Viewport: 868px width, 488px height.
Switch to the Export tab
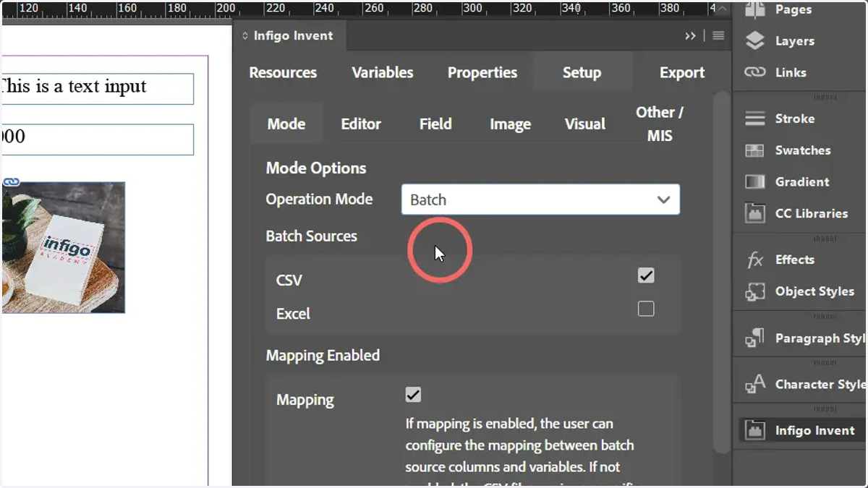click(682, 72)
